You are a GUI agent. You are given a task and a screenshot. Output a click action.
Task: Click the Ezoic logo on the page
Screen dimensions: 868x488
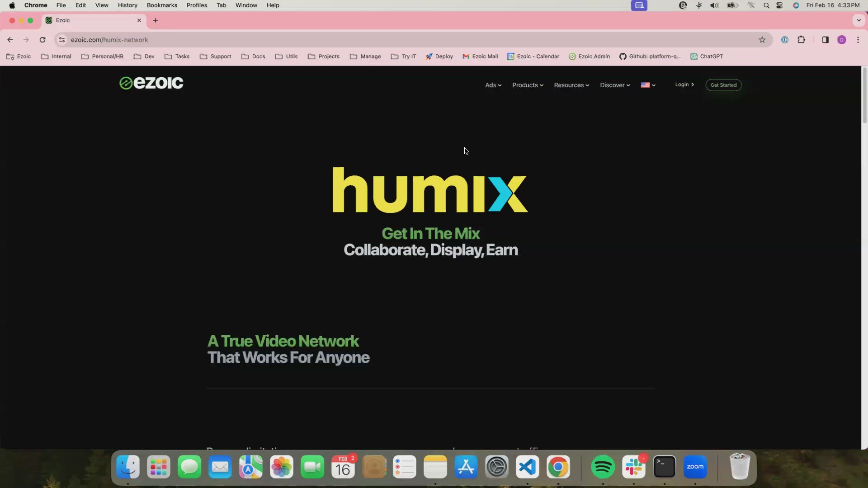pos(151,83)
